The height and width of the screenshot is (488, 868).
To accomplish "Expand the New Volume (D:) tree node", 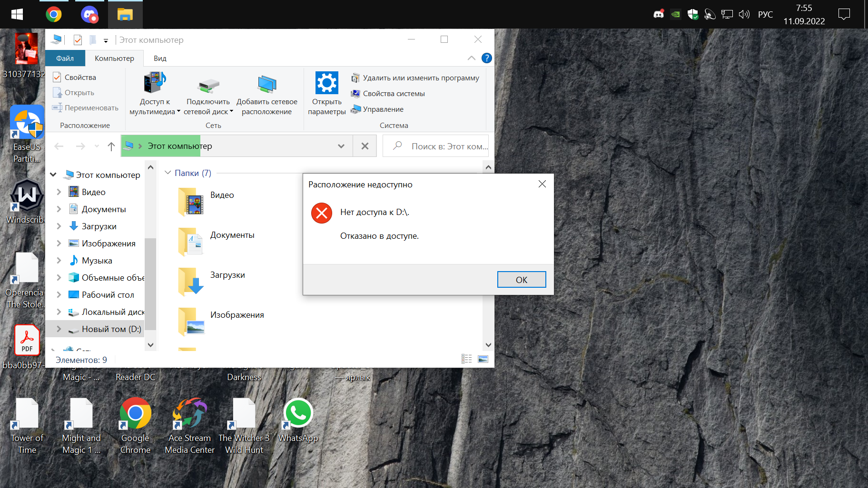I will (x=59, y=329).
